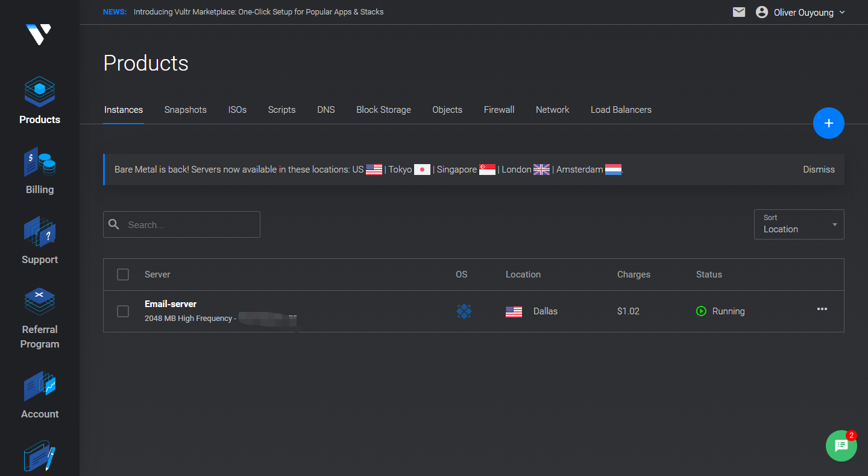
Task: Expand the Sort by Location dropdown
Action: click(x=799, y=224)
